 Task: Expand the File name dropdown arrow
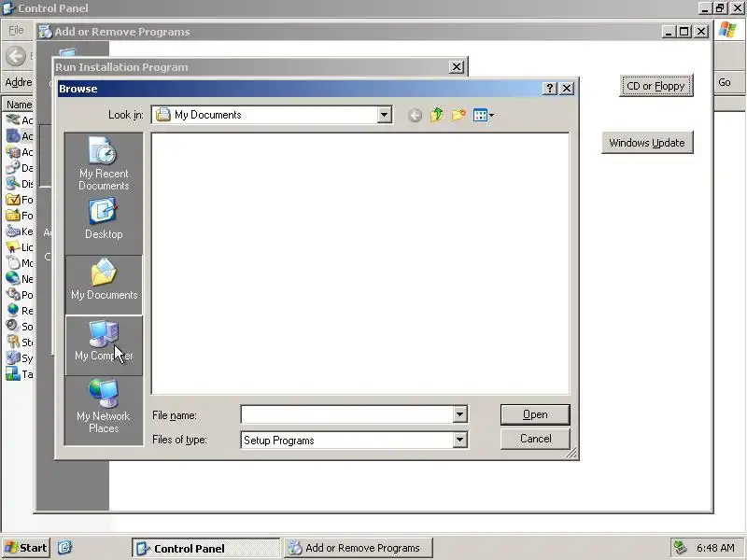point(459,414)
